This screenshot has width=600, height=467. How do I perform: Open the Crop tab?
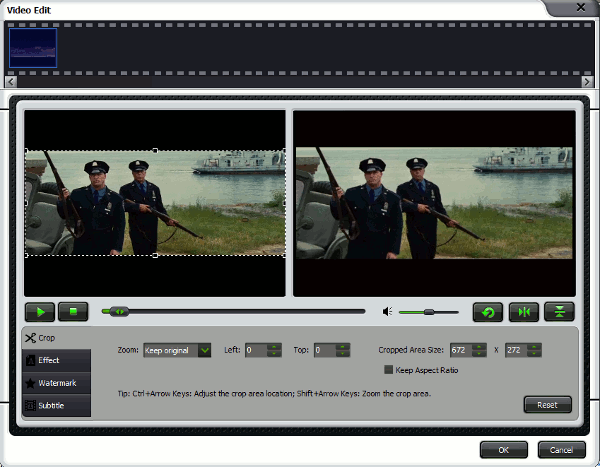coord(57,338)
